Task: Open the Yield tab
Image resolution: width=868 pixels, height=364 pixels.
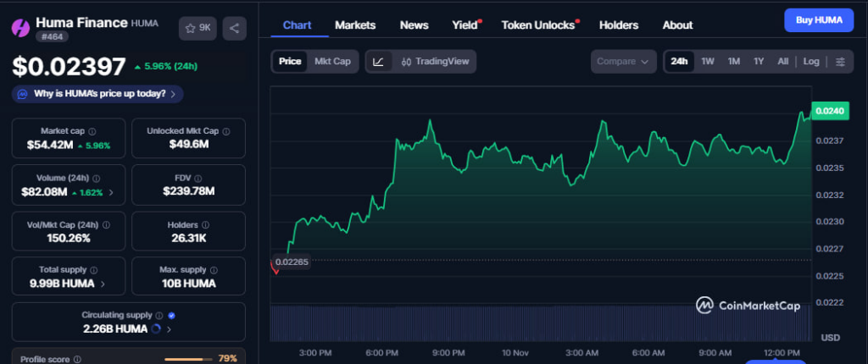Action: (x=465, y=25)
